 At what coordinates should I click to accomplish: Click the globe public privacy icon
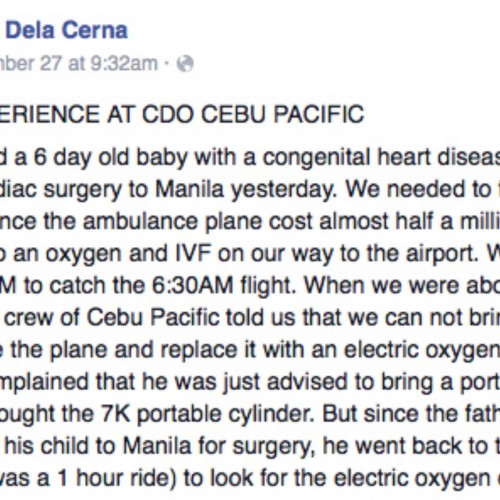[185, 63]
